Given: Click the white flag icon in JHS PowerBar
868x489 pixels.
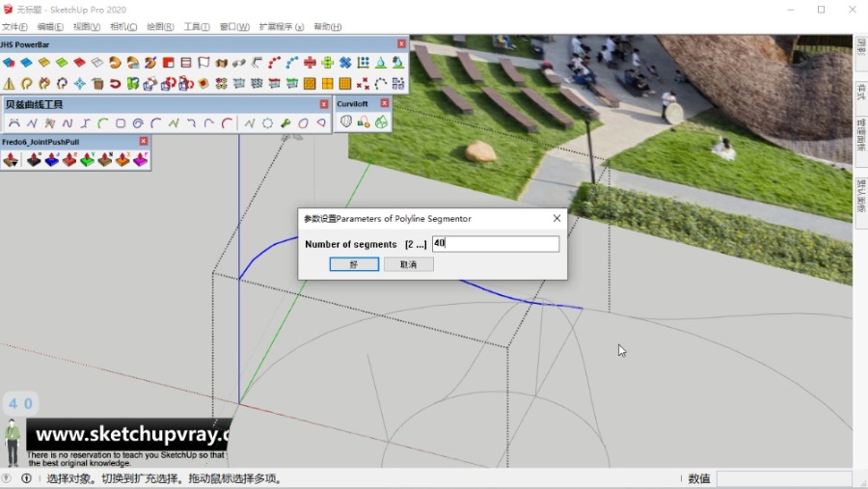Looking at the screenshot, I should coord(203,63).
